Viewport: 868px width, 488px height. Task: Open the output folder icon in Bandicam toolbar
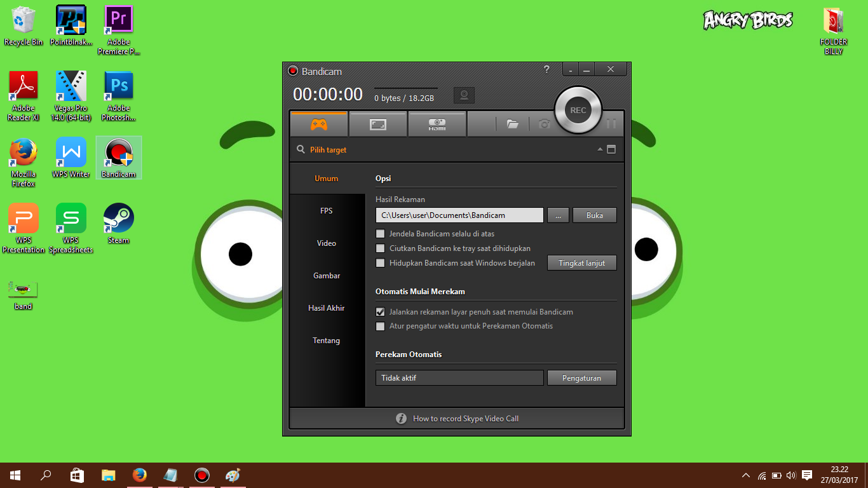(513, 125)
